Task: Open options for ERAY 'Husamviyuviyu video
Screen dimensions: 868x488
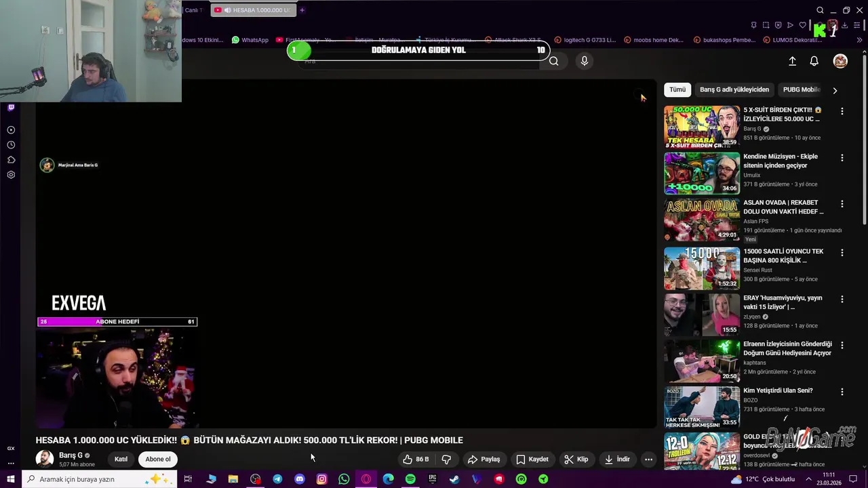Action: pyautogui.click(x=842, y=300)
